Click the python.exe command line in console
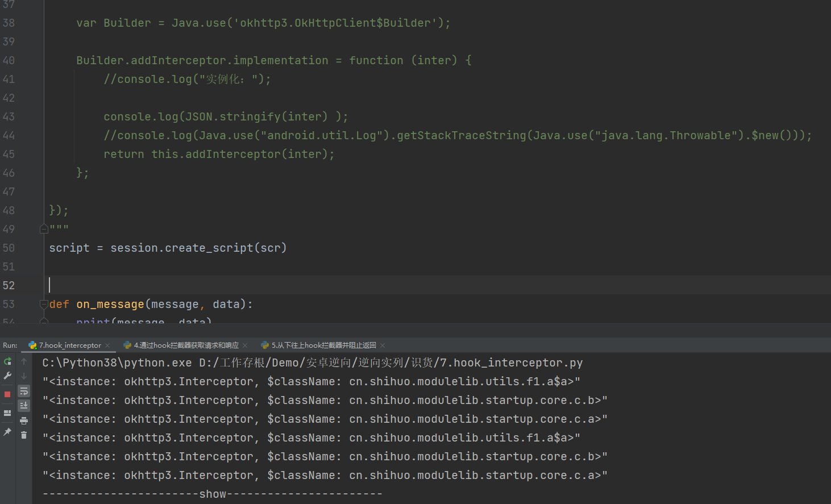Screen dimensions: 831x504 tap(313, 363)
